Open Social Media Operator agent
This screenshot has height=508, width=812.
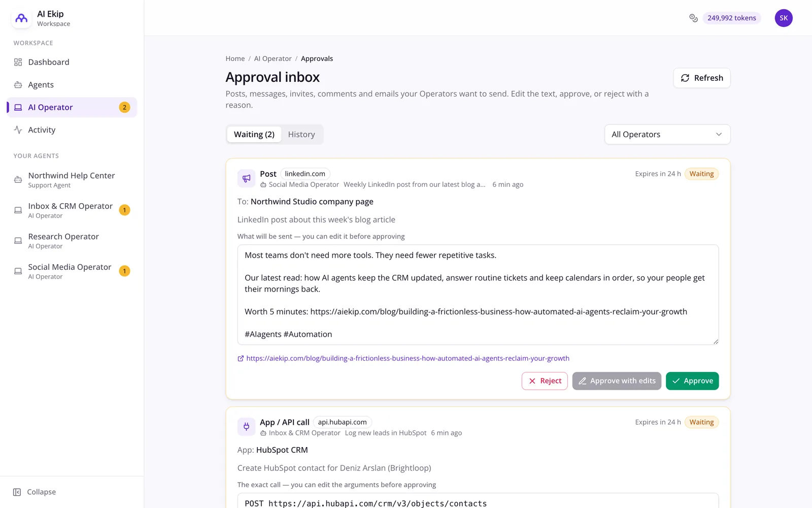coord(72,271)
